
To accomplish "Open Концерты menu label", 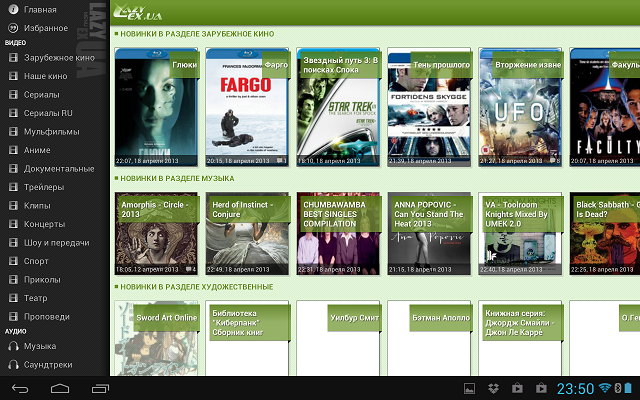I will click(x=44, y=224).
